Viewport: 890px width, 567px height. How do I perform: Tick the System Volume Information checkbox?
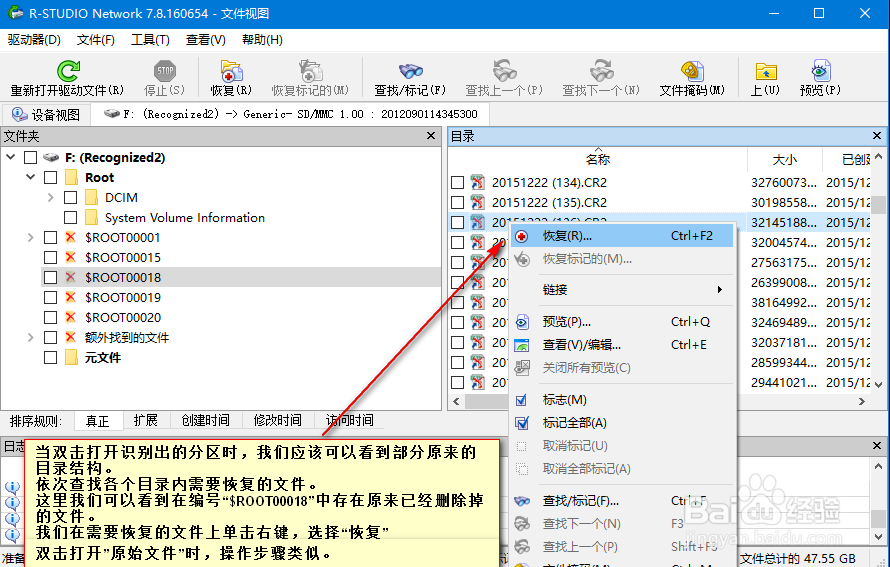tap(70, 217)
